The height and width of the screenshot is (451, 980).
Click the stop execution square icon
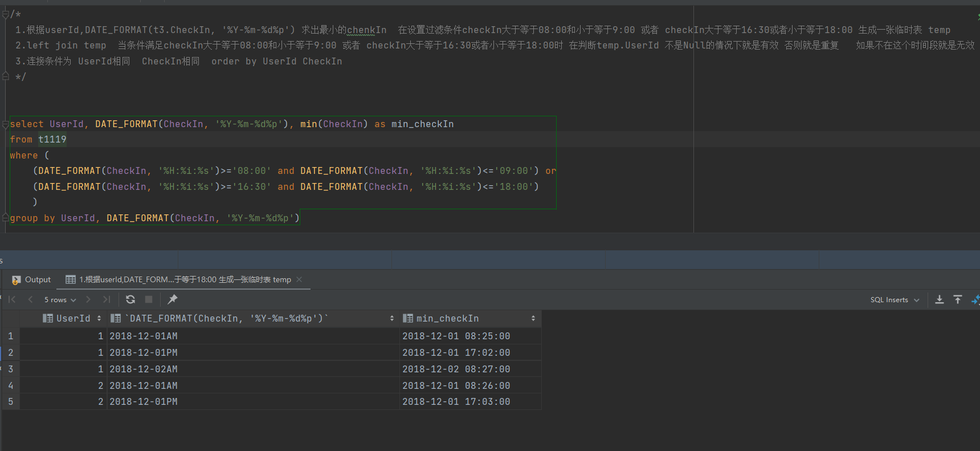[149, 299]
